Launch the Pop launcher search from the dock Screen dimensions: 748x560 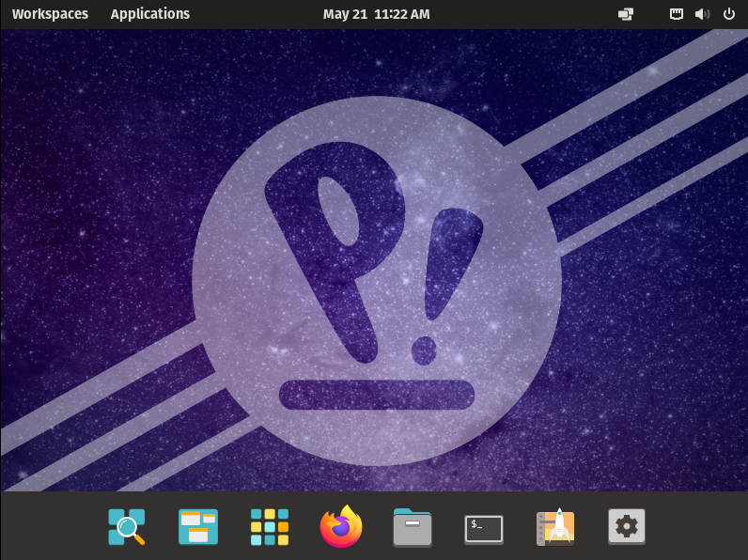(x=127, y=527)
